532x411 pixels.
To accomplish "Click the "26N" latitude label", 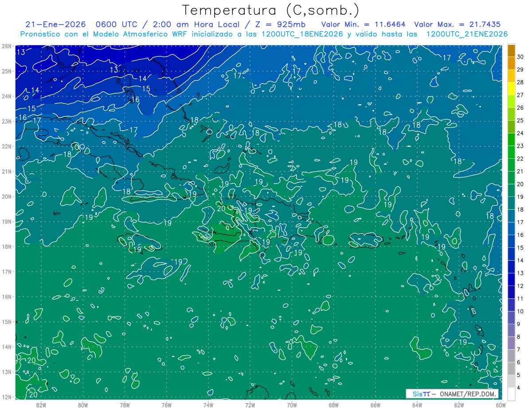I will (6, 46).
